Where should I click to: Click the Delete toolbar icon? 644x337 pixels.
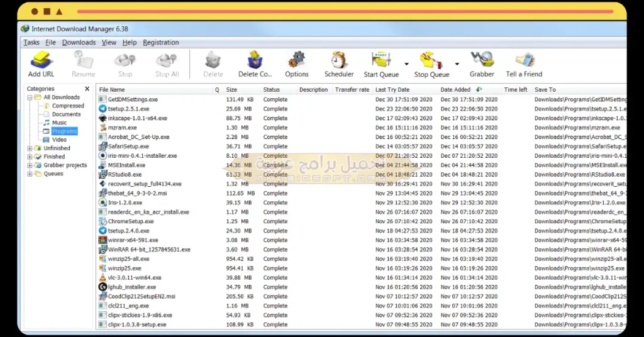(213, 60)
